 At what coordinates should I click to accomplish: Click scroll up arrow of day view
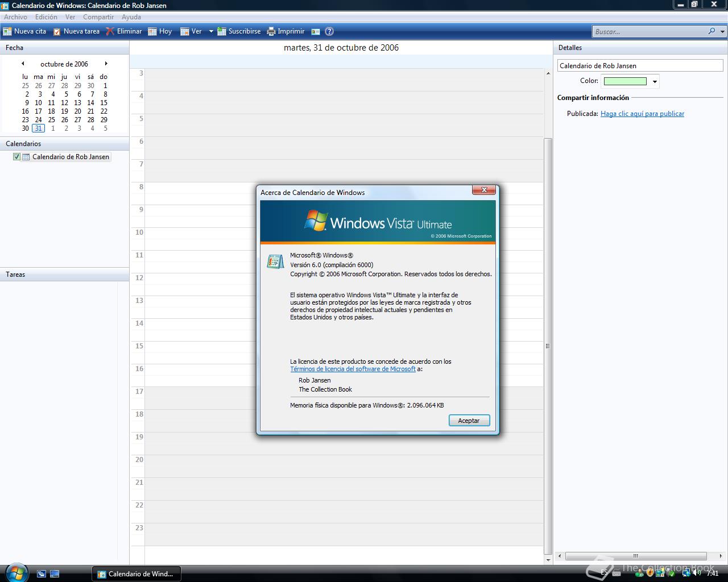pos(548,72)
